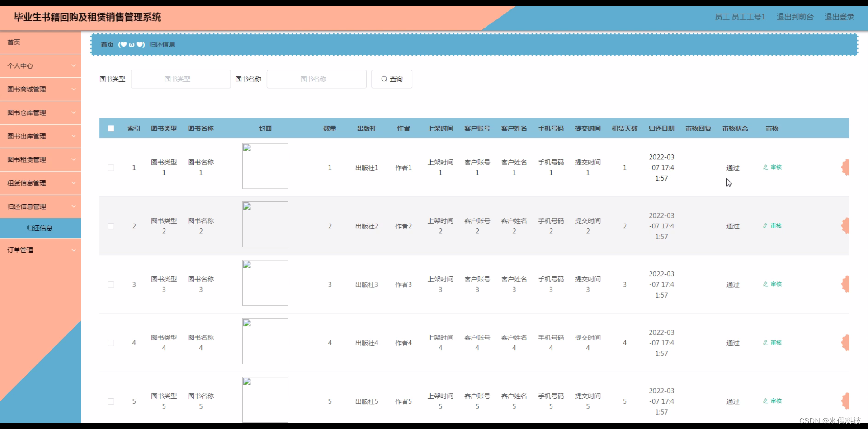Click the pencil edit icon for row 2's 审核
Image resolution: width=868 pixels, height=429 pixels.
tap(765, 226)
